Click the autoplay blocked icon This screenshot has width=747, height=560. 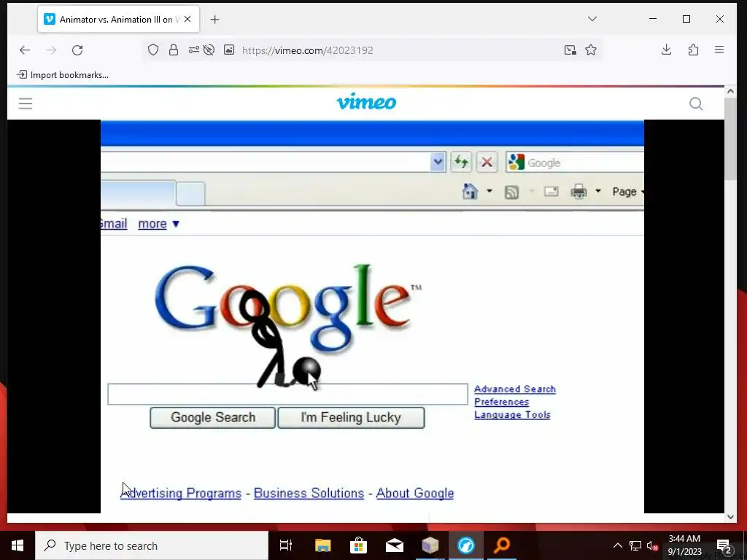tap(209, 50)
